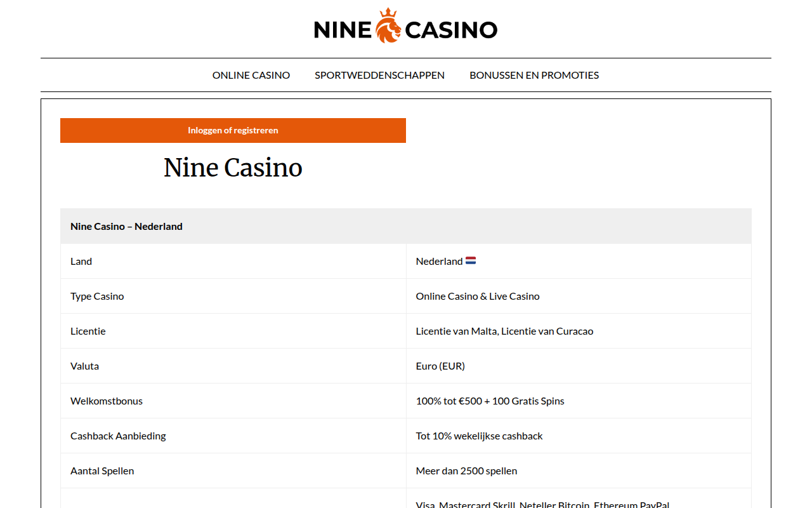Click Inloggen of registreren button
The width and height of the screenshot is (812, 508).
[x=233, y=130]
